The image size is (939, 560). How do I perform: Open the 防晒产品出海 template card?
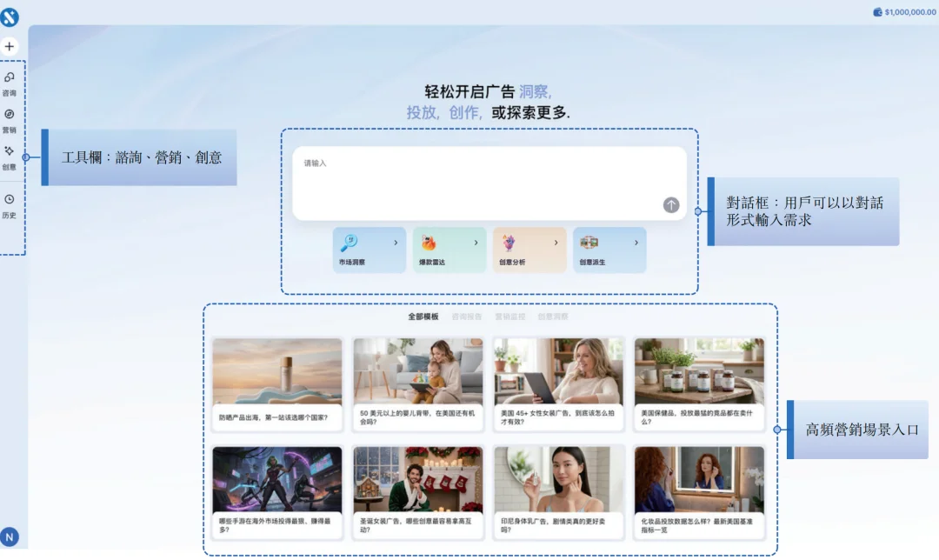tap(276, 383)
